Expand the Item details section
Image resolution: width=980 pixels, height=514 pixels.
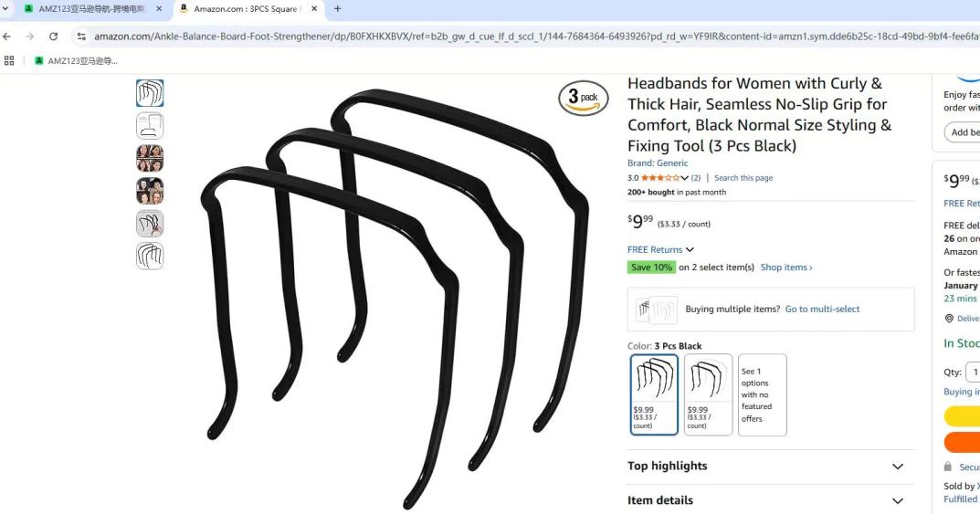pyautogui.click(x=765, y=500)
